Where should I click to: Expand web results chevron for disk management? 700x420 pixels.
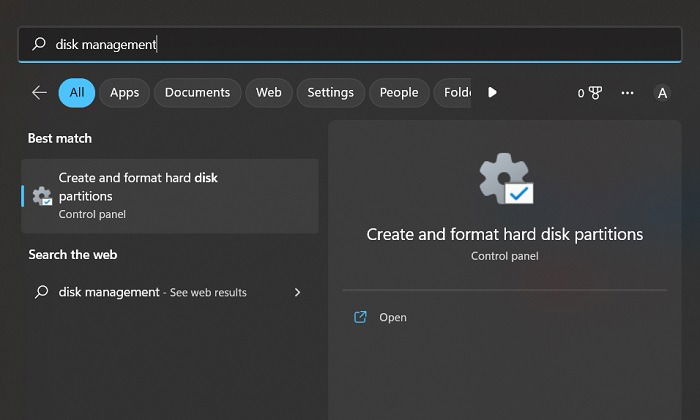(297, 292)
